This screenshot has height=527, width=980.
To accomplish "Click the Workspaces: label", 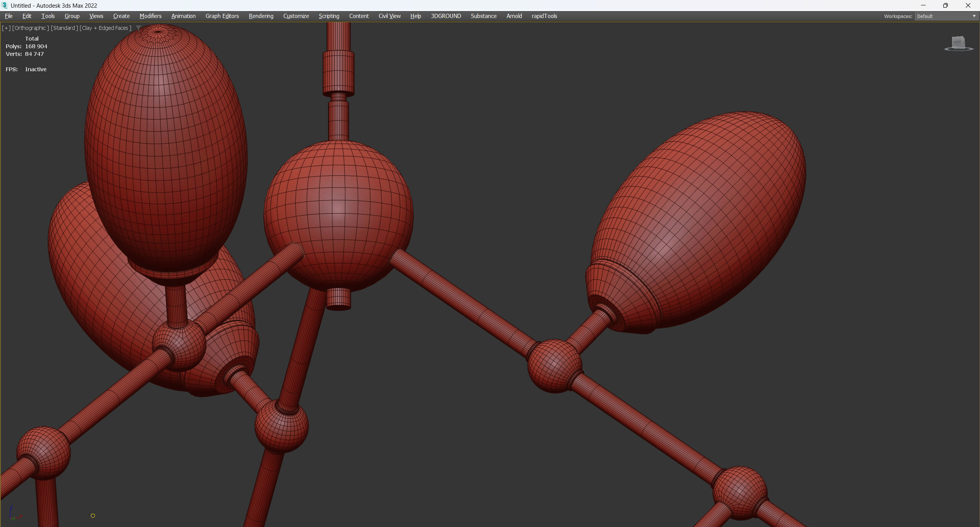I will tap(898, 16).
